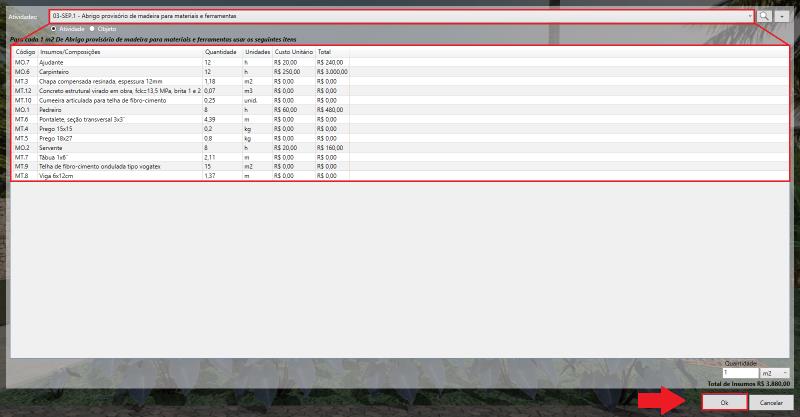Image resolution: width=800 pixels, height=417 pixels.
Task: Click the magnifier search icon beside Atividades
Action: (766, 17)
